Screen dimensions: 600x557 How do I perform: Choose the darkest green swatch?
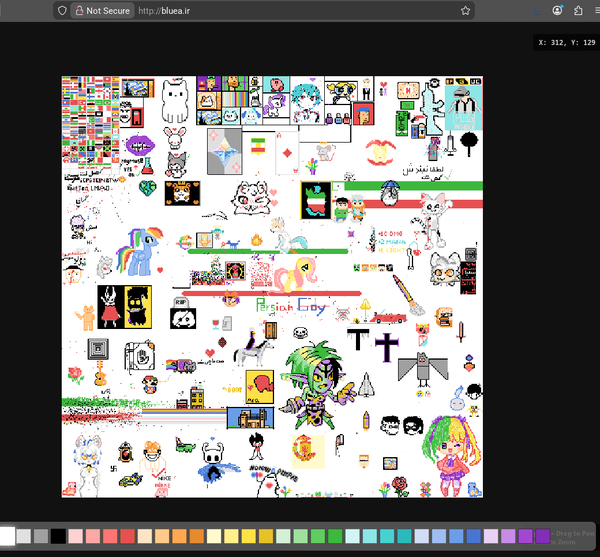click(335, 536)
